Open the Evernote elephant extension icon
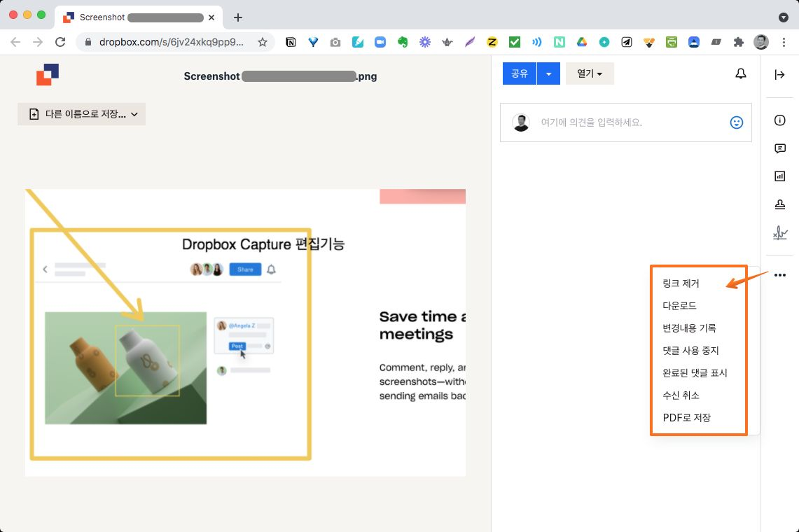The height and width of the screenshot is (532, 799). click(x=403, y=42)
